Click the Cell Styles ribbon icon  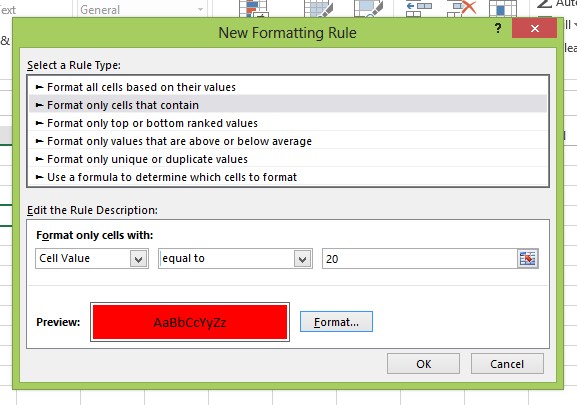368,9
